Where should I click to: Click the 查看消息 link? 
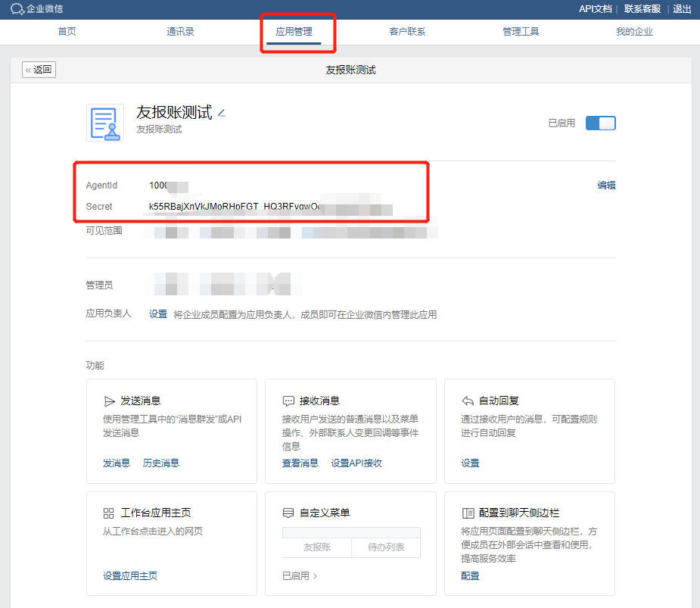[x=300, y=463]
